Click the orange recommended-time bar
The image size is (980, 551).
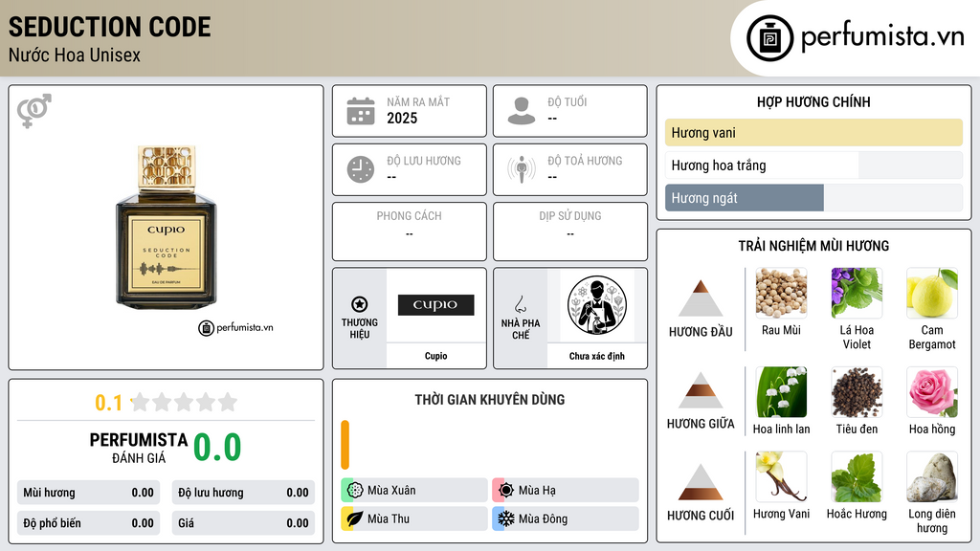click(345, 445)
